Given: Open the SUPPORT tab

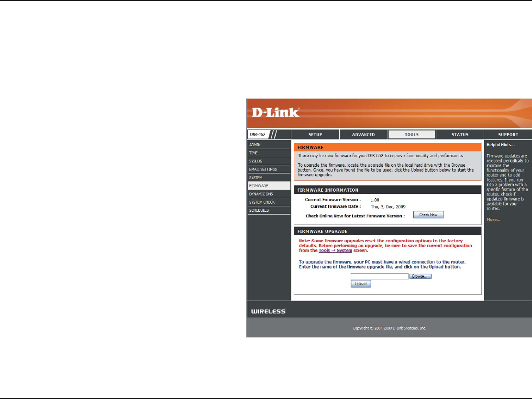Looking at the screenshot, I should 508,135.
